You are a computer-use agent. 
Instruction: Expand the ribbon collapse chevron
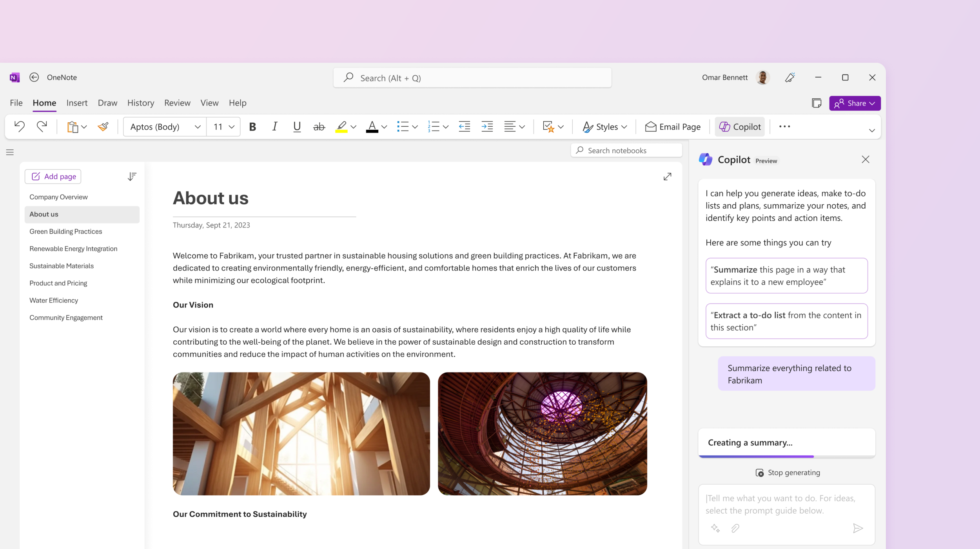(x=872, y=130)
